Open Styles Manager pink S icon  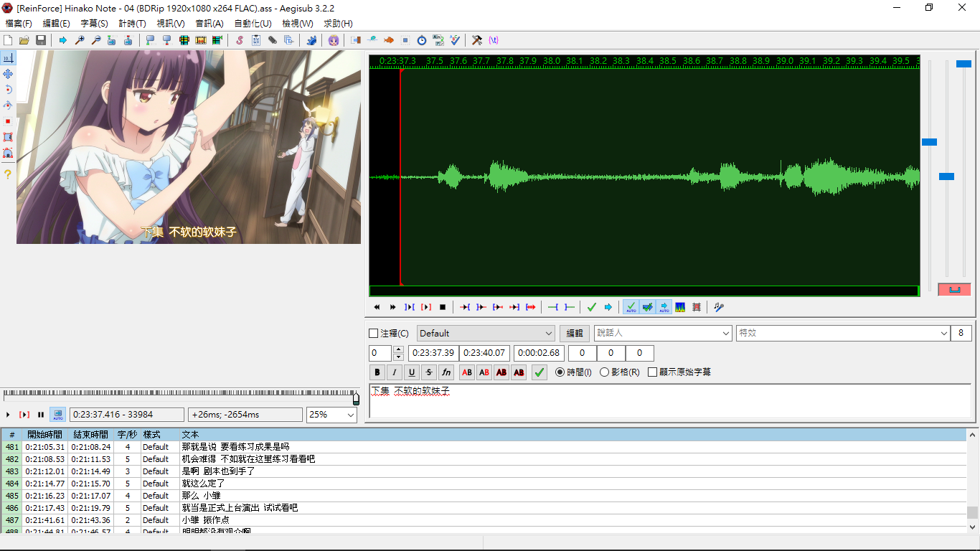240,40
